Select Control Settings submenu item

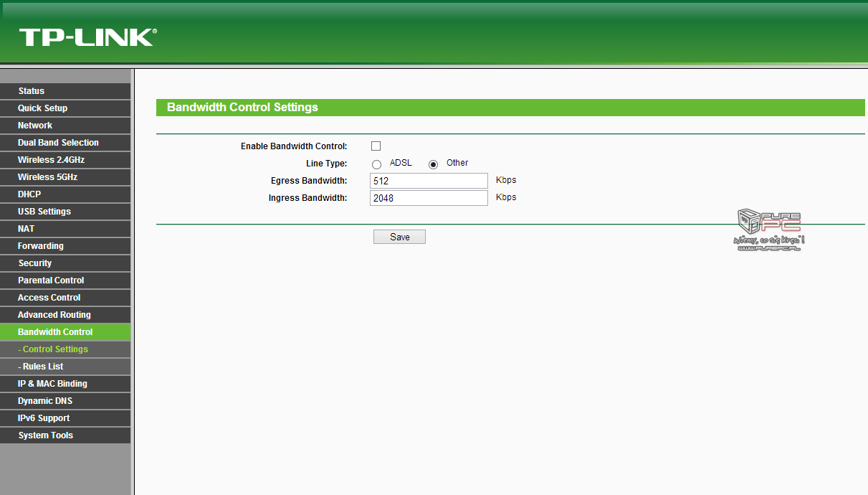pos(55,349)
